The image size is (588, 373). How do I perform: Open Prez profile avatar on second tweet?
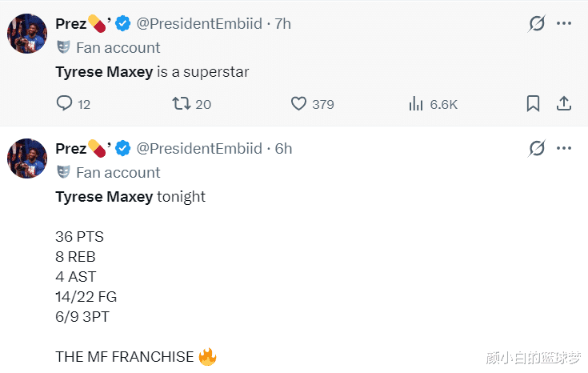[x=27, y=158]
